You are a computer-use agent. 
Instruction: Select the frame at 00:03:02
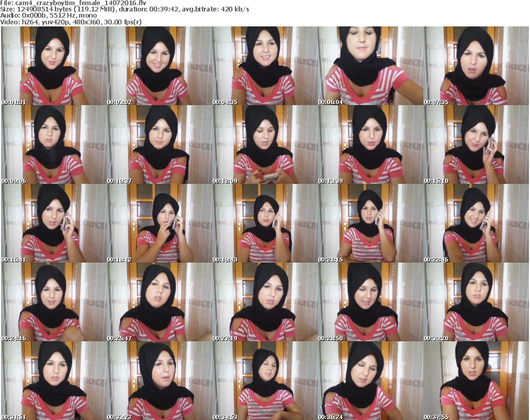(x=159, y=66)
